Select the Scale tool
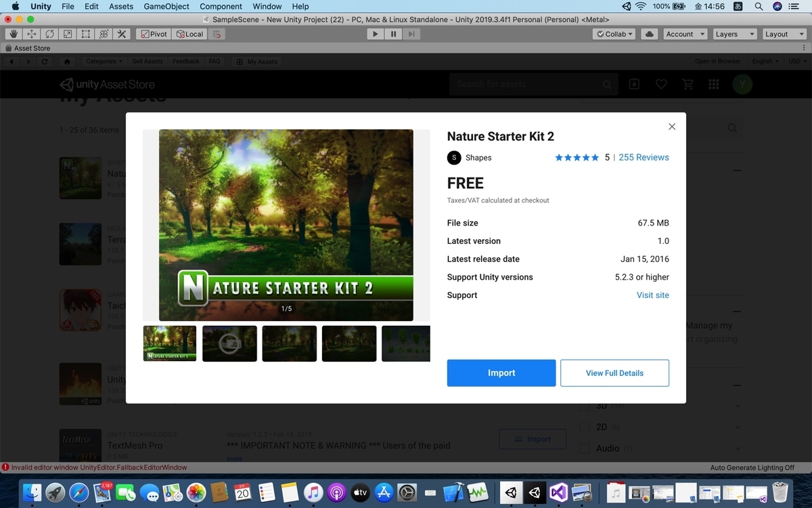Viewport: 812px width, 508px height. (68, 34)
